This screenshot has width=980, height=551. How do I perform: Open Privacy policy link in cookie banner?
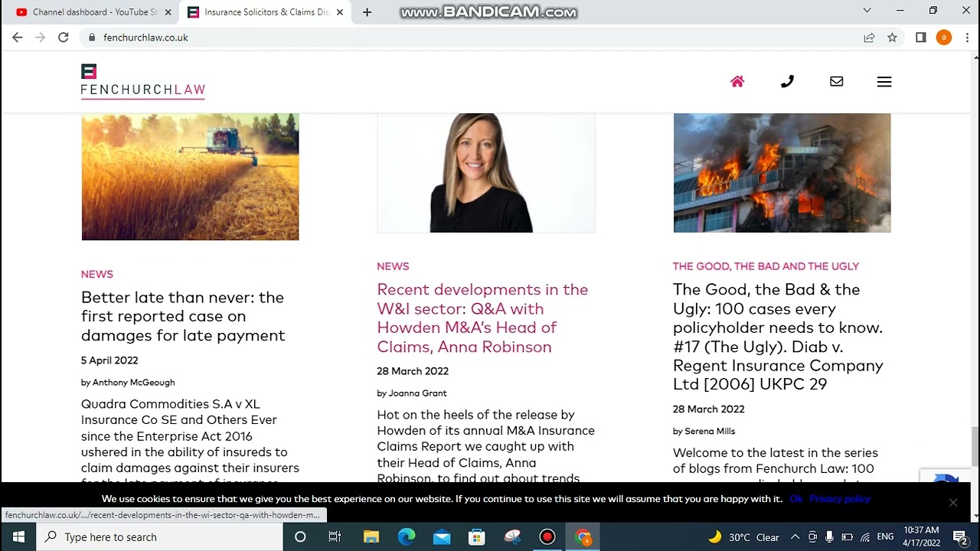(840, 499)
